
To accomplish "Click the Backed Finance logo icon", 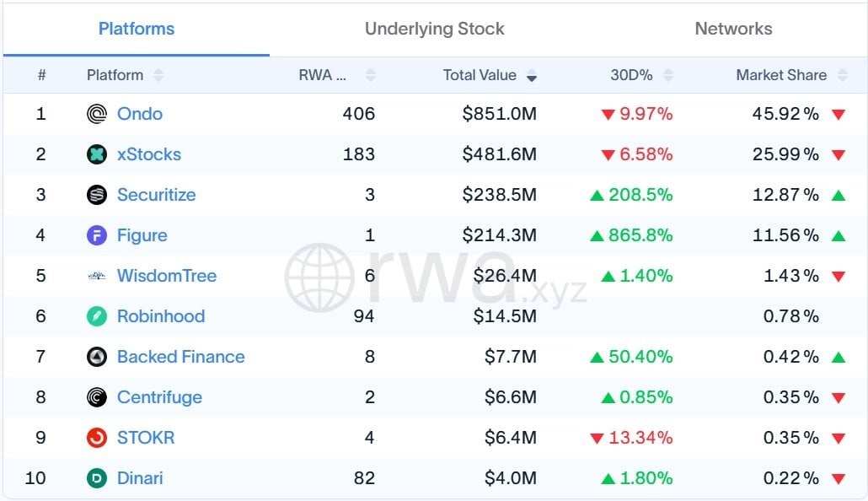I will [x=97, y=357].
